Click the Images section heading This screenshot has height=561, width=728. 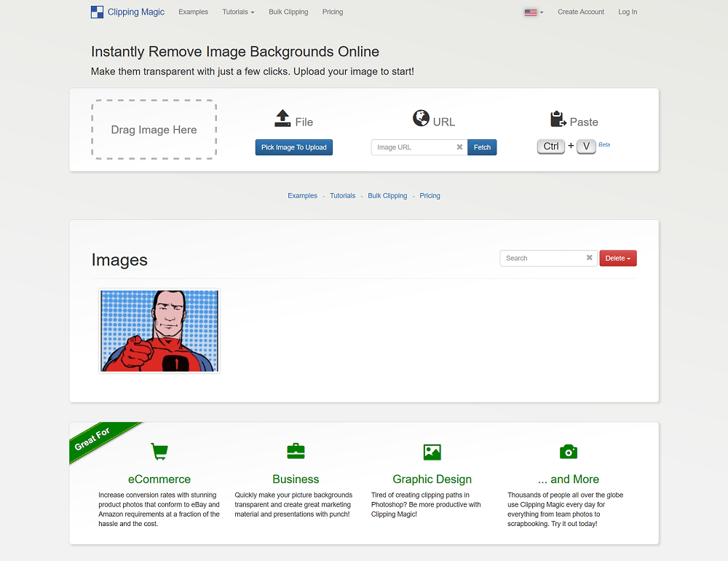pyautogui.click(x=119, y=260)
